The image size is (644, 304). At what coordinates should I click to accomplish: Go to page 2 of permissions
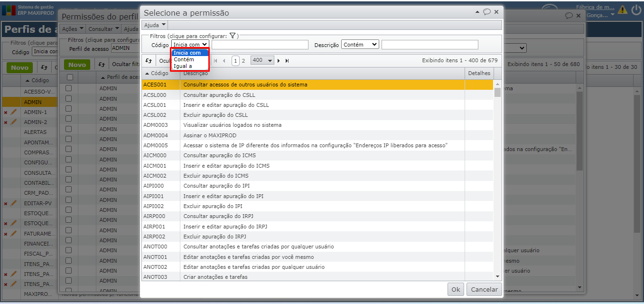point(243,61)
